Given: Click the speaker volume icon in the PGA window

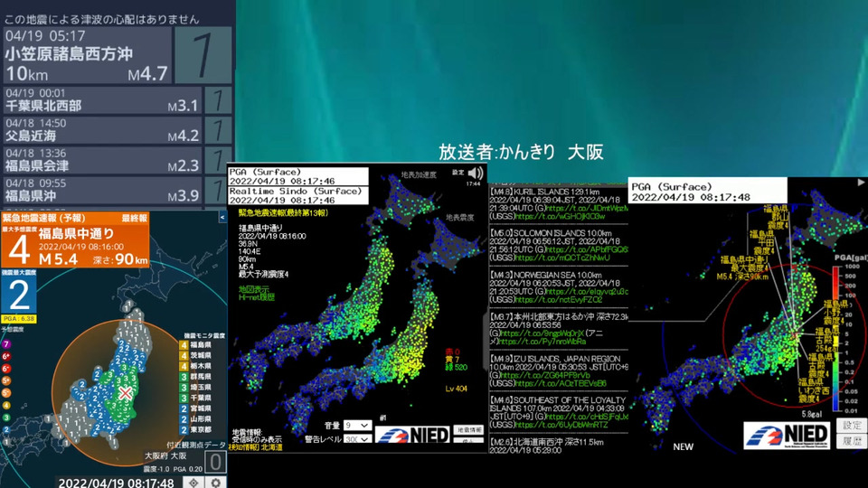Looking at the screenshot, I should [475, 174].
